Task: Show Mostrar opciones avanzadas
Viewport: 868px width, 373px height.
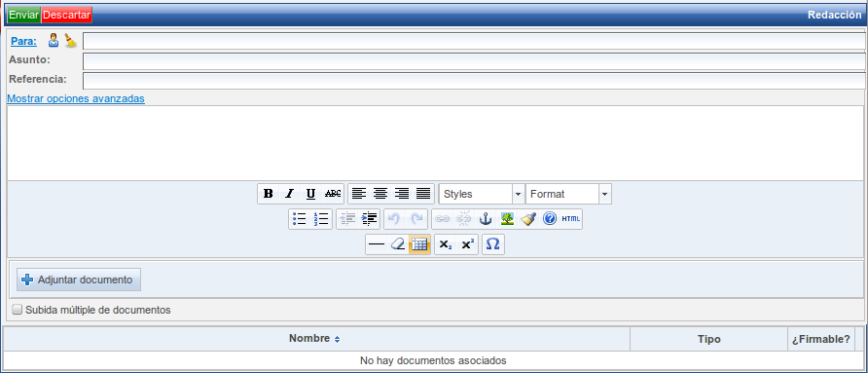Action: 76,98
